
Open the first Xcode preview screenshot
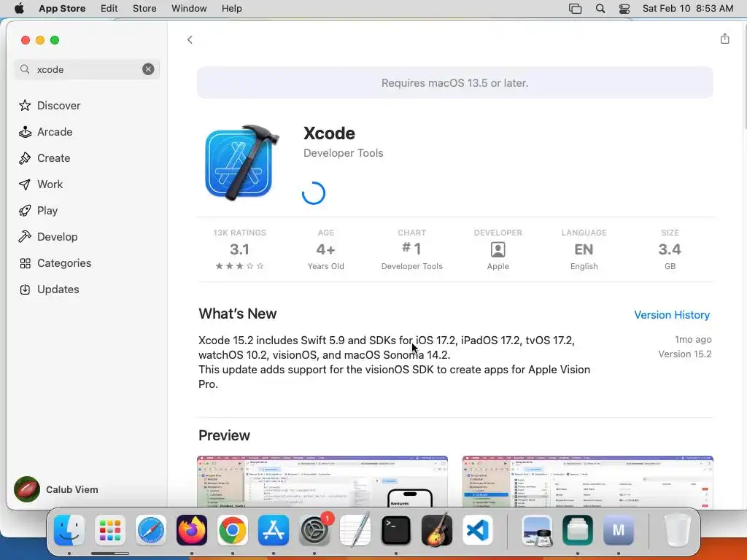[x=322, y=481]
